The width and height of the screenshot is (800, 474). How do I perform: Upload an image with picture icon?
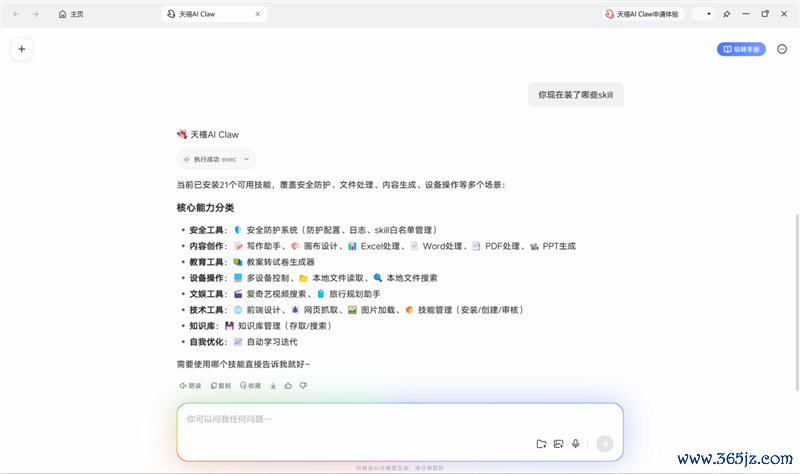coord(559,444)
